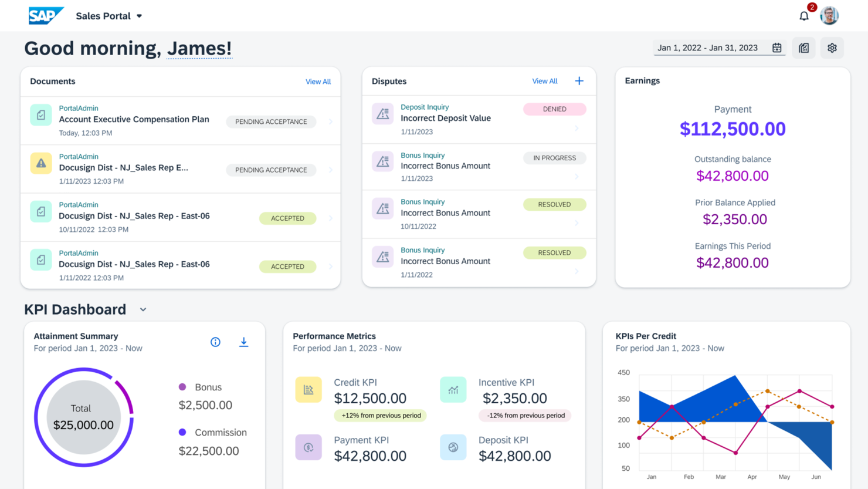Viewport: 868px width, 489px height.
Task: Open James's profile avatar menu
Action: point(829,15)
